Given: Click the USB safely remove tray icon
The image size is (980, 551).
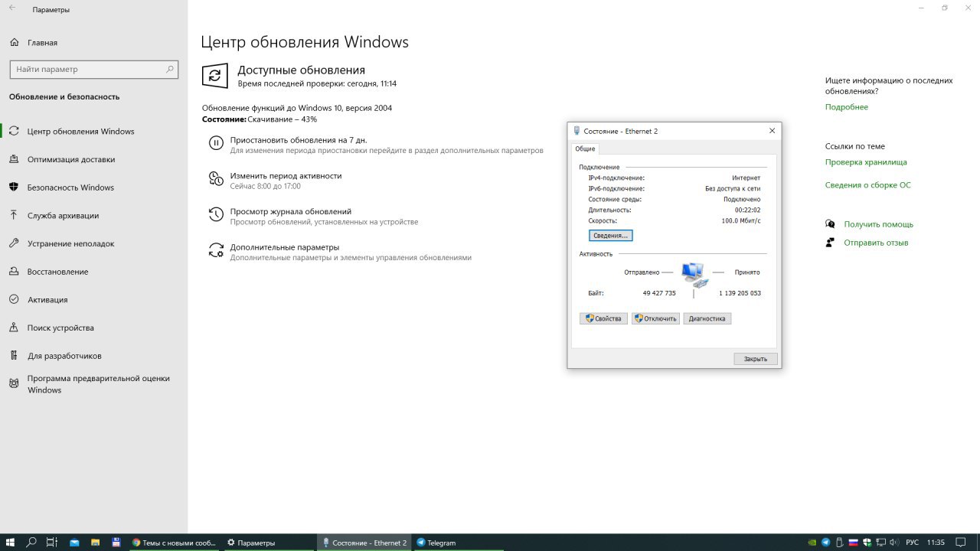Looking at the screenshot, I should [840, 543].
